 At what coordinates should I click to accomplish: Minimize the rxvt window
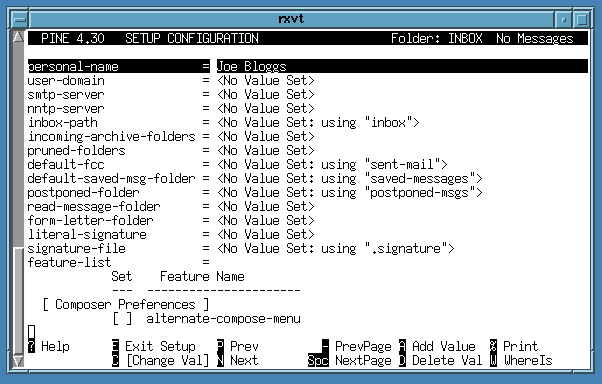click(563, 19)
